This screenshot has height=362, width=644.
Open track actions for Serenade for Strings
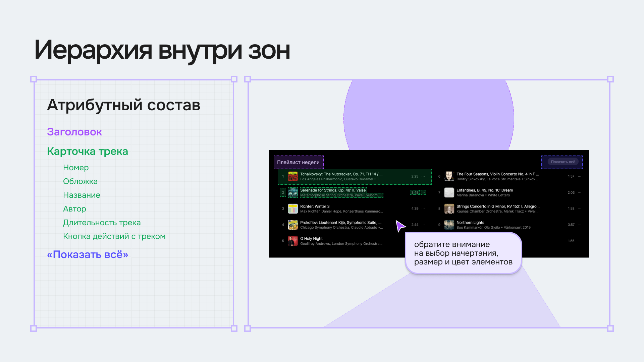click(x=423, y=192)
